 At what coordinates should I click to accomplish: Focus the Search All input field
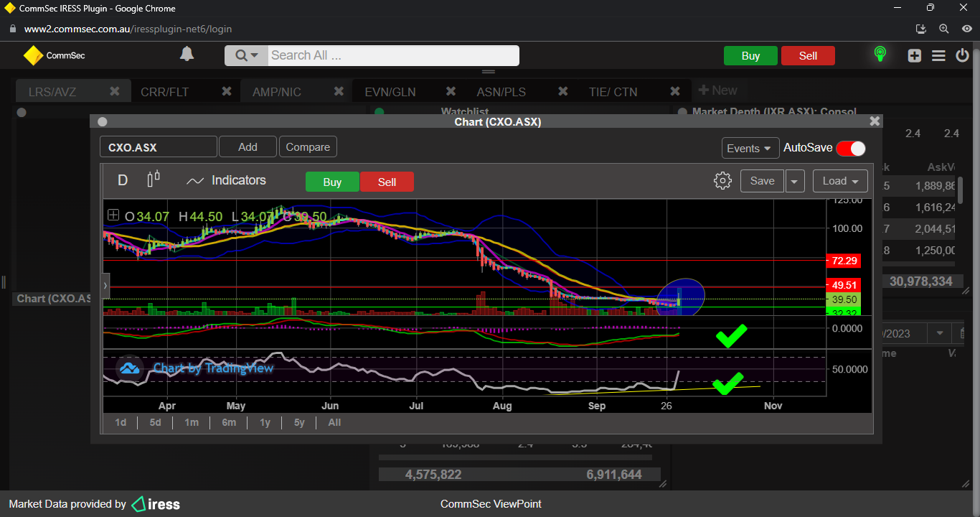[393, 55]
